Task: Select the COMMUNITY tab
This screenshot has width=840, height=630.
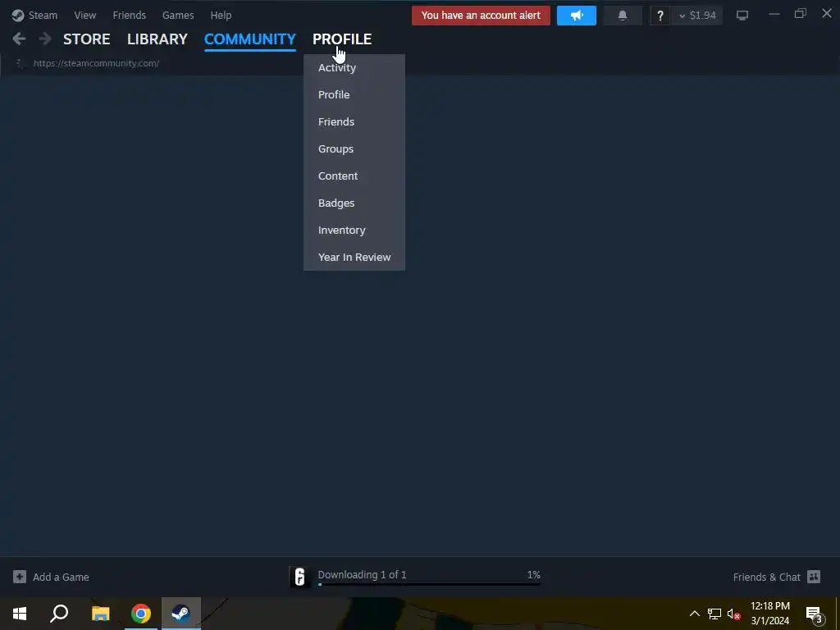Action: pos(249,39)
